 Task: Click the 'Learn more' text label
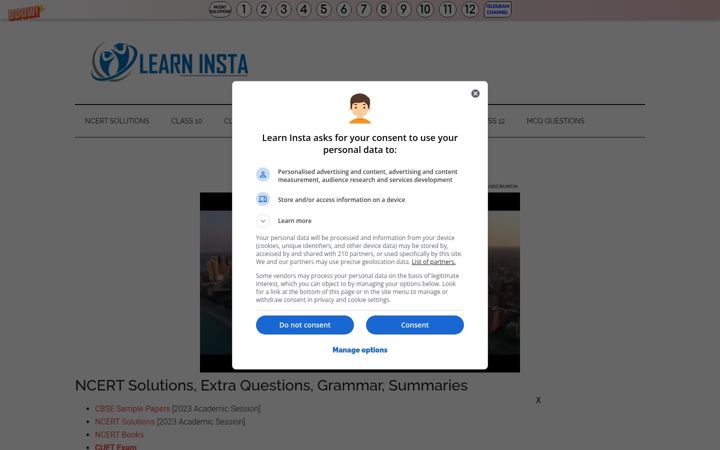[294, 221]
